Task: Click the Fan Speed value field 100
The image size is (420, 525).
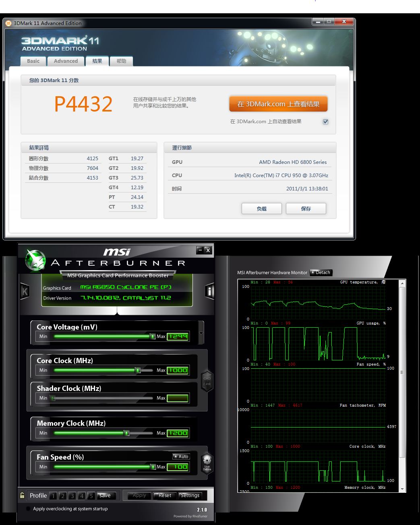Action: tap(178, 467)
